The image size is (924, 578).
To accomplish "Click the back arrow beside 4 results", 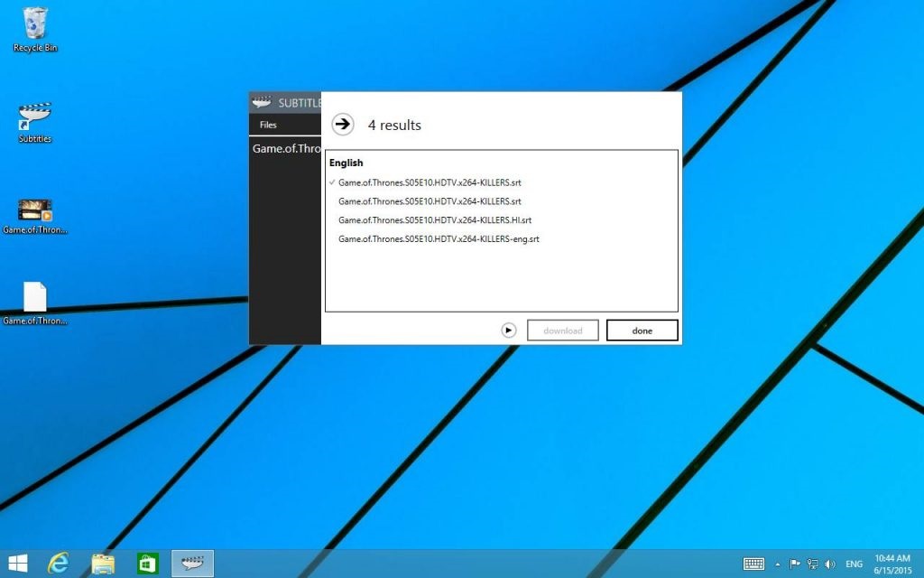I will click(342, 125).
